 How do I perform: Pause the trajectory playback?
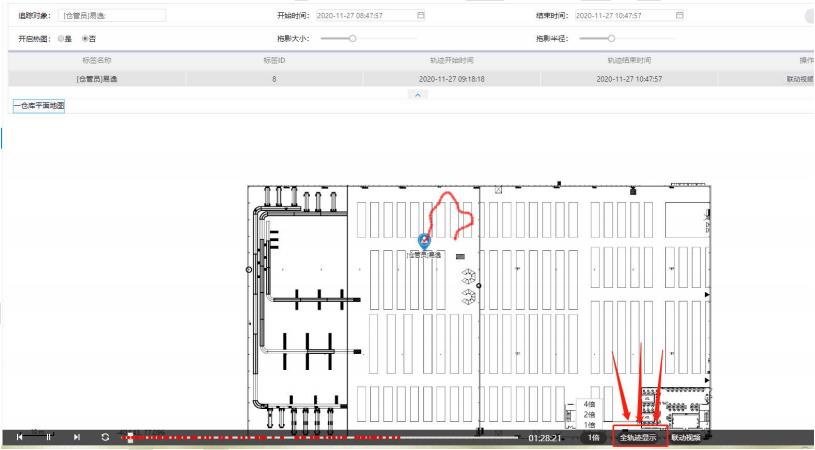point(47,438)
